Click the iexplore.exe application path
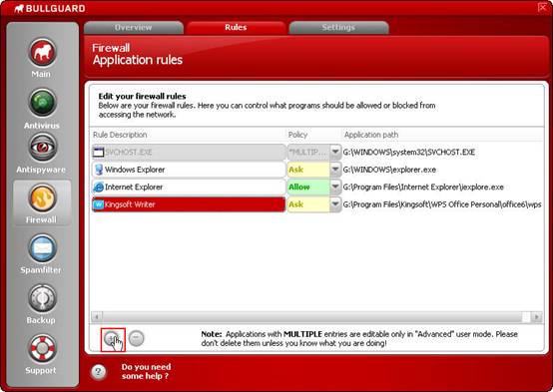 point(423,187)
